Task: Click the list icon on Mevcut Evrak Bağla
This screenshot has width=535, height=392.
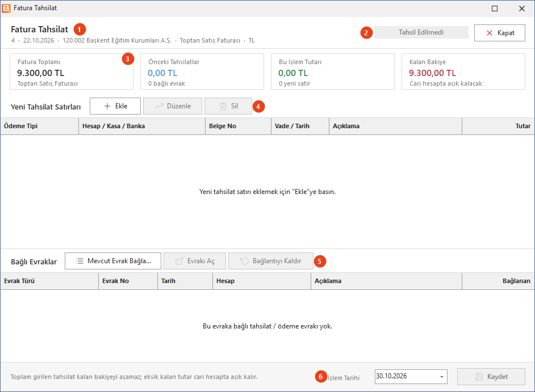Action: tap(79, 261)
